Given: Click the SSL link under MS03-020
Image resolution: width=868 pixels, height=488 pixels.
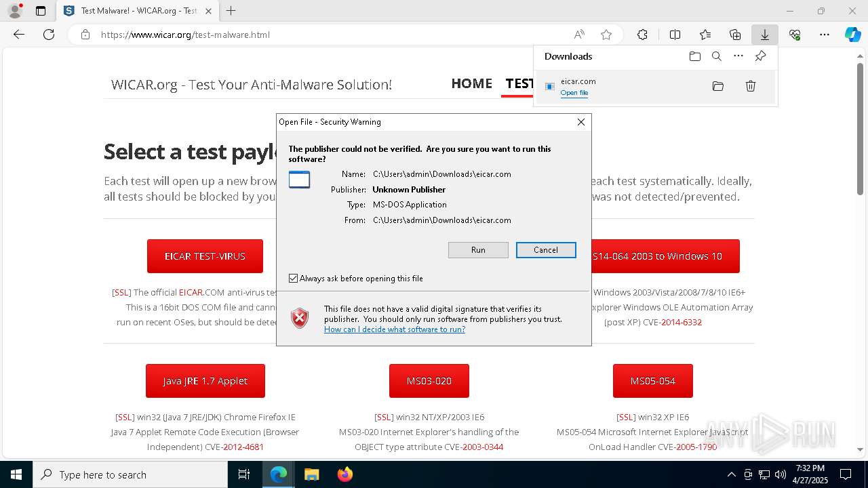Looking at the screenshot, I should [384, 418].
